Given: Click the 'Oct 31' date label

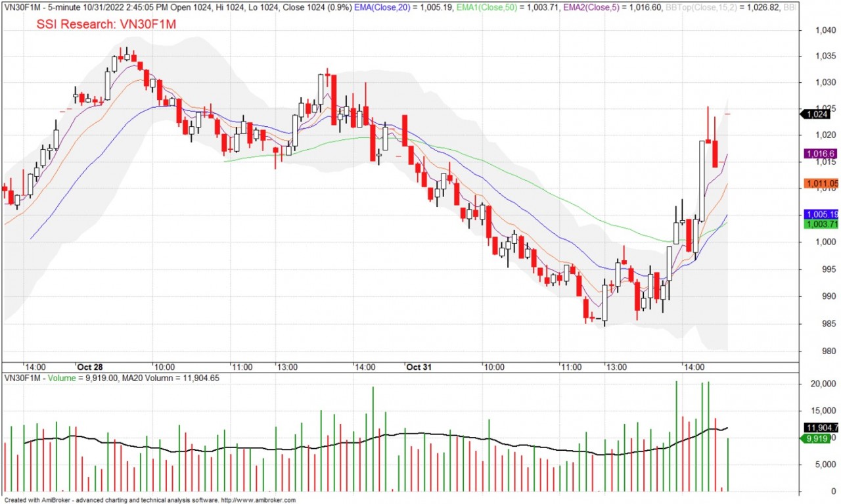Looking at the screenshot, I should (x=419, y=367).
